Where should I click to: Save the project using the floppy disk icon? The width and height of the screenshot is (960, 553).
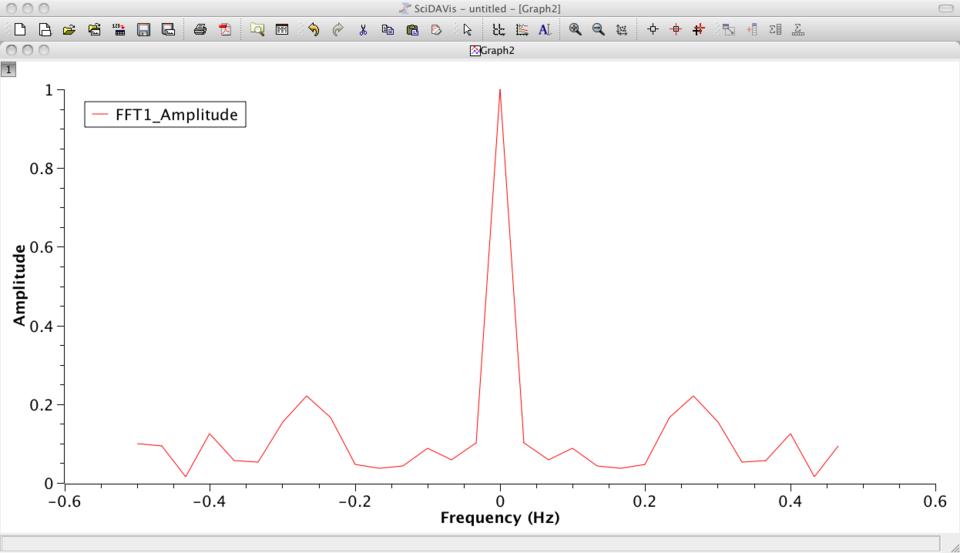[143, 30]
